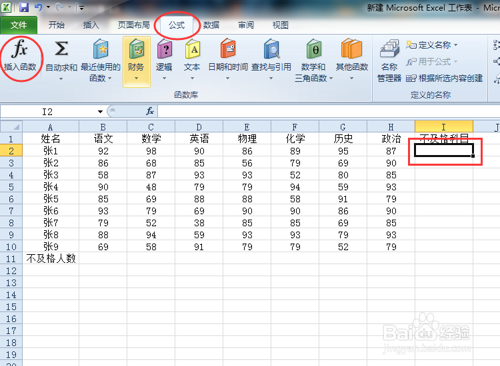Click the fx button in the formula bar

click(150, 111)
